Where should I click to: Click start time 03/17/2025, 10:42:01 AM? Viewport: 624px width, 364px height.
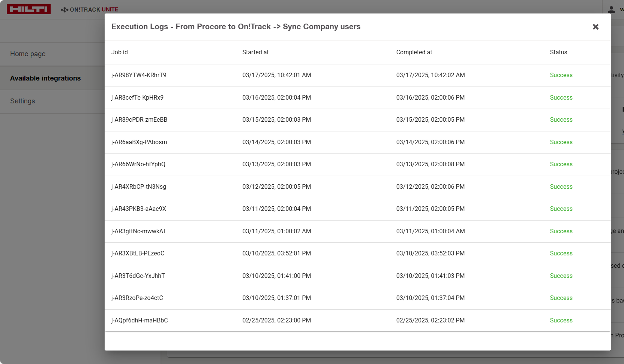click(x=277, y=75)
